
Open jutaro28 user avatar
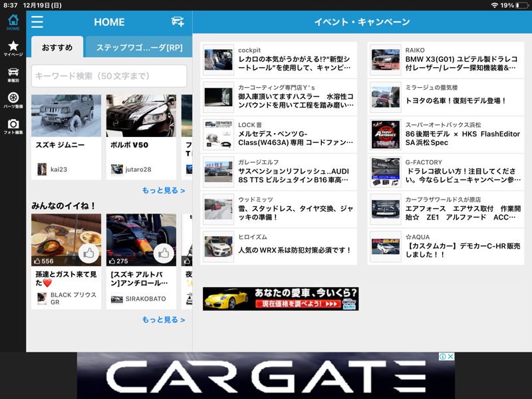[117, 169]
